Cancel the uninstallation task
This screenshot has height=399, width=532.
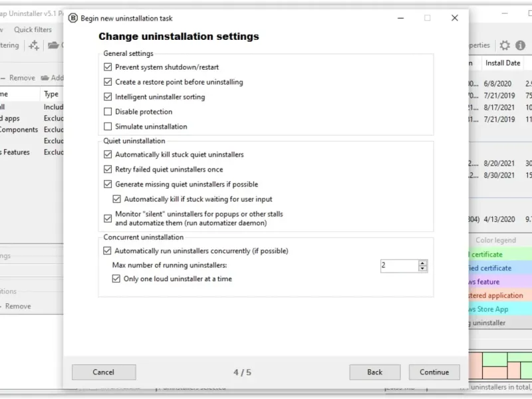104,372
